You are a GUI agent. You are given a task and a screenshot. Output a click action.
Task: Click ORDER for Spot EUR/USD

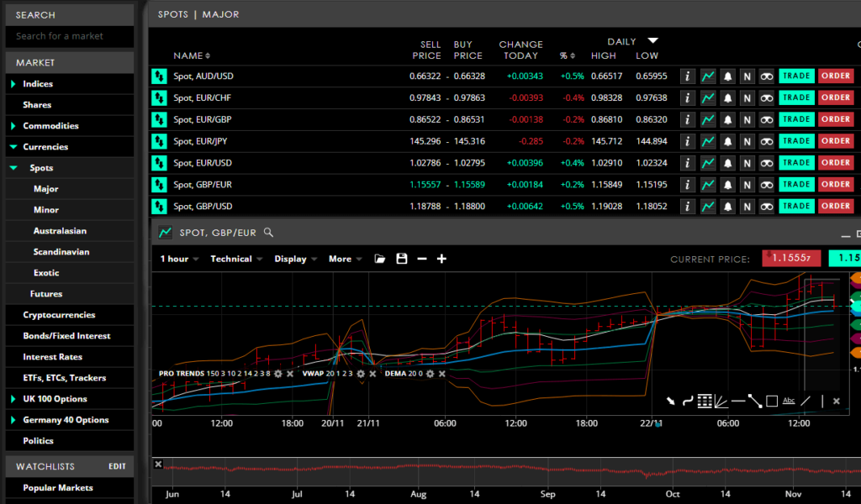coord(836,163)
